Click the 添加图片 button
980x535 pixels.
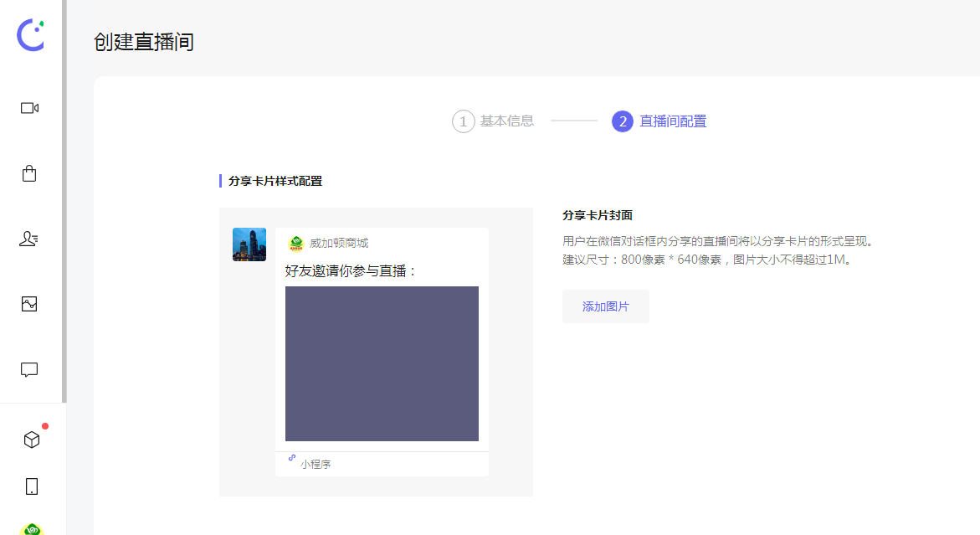pyautogui.click(x=606, y=306)
